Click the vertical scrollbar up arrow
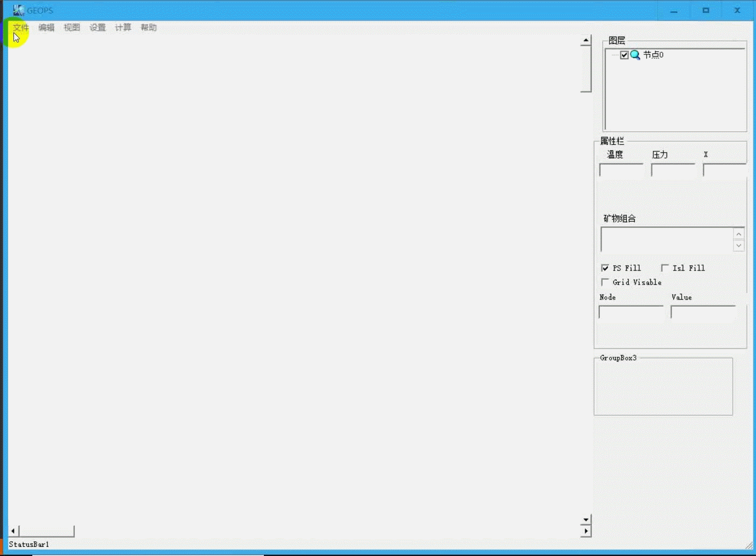 pyautogui.click(x=586, y=40)
